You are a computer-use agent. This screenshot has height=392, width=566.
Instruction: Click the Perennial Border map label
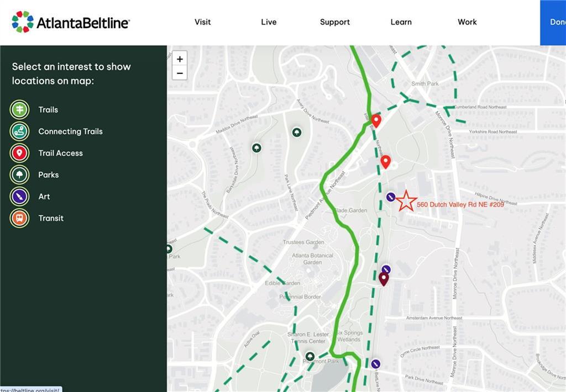tap(300, 297)
